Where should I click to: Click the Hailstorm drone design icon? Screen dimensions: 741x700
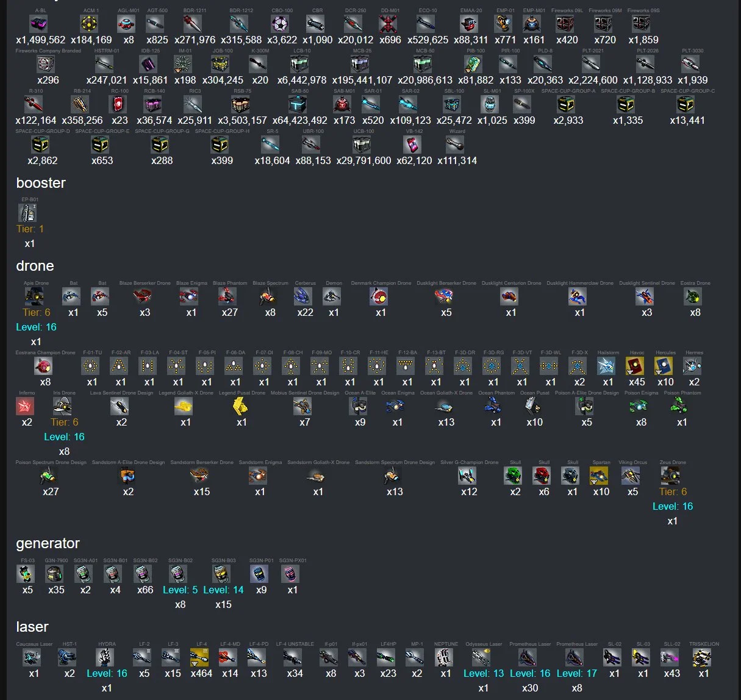pyautogui.click(x=606, y=365)
